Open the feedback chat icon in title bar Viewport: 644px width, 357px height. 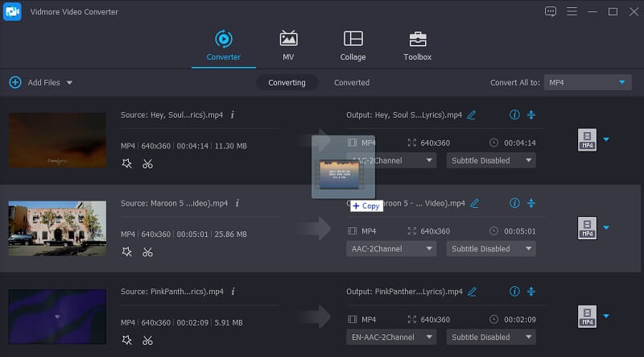[551, 11]
